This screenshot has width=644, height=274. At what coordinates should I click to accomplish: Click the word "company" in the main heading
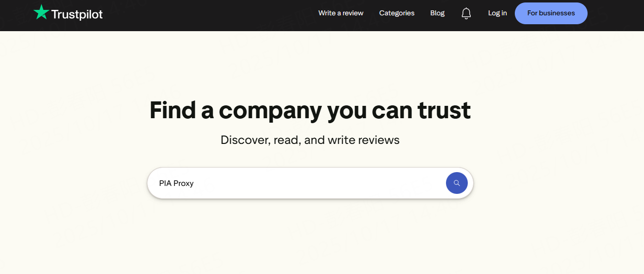coord(270,110)
